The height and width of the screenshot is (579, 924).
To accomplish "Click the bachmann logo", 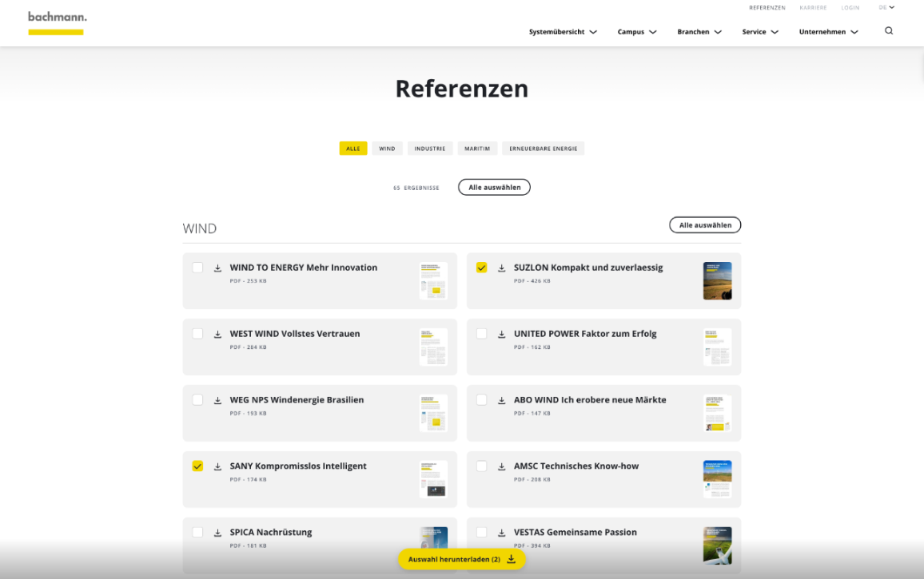I will pyautogui.click(x=56, y=22).
